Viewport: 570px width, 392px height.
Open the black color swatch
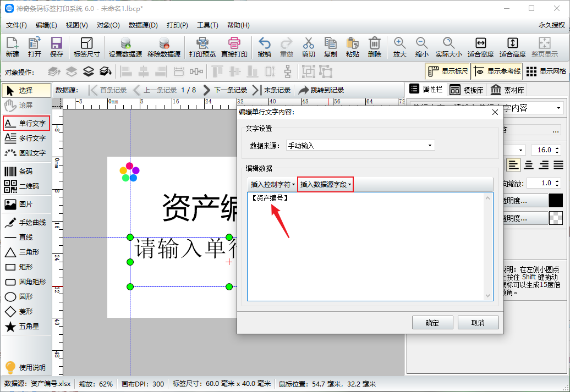(x=556, y=201)
